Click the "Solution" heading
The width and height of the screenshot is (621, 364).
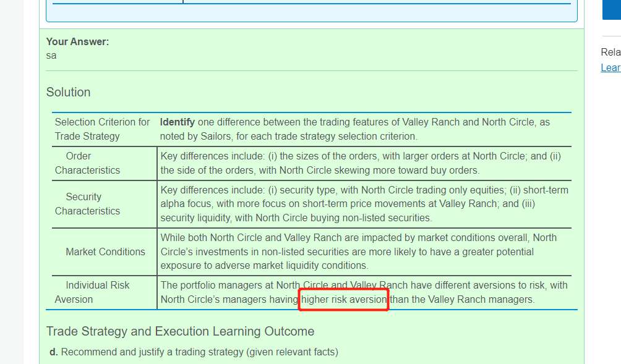coord(69,92)
